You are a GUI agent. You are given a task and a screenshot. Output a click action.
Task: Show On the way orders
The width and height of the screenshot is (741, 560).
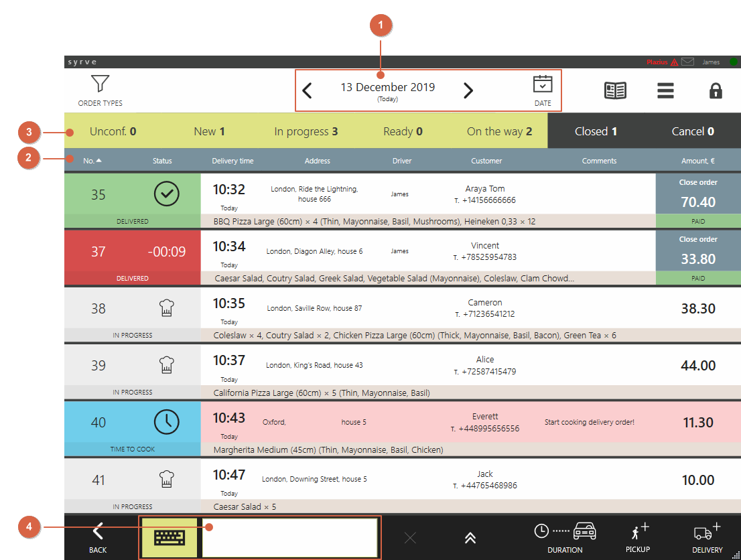point(499,131)
